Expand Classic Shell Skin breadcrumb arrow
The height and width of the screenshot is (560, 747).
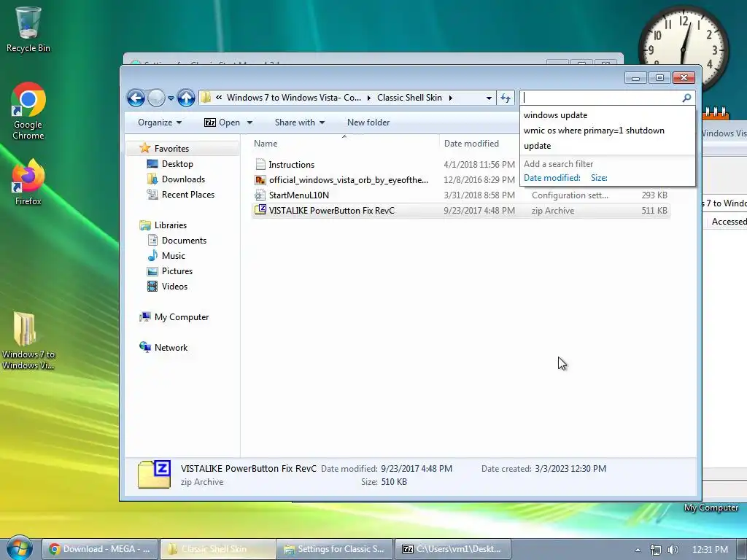pyautogui.click(x=450, y=98)
